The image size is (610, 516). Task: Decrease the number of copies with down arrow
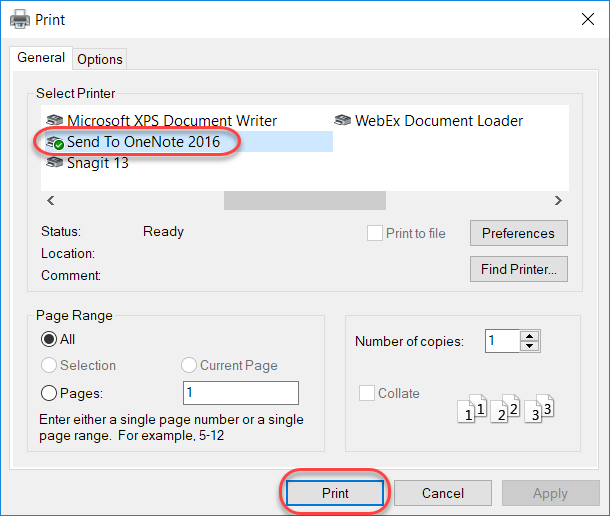pos(530,346)
